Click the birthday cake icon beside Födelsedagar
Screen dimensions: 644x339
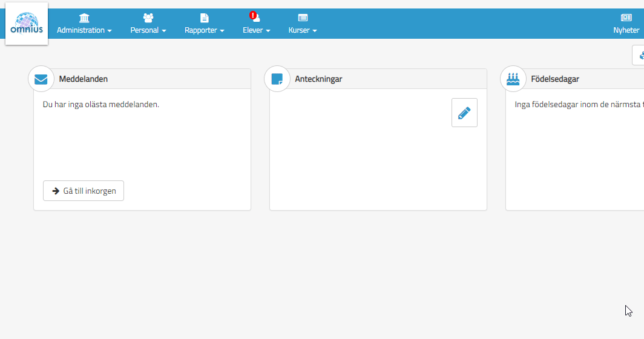[x=513, y=79]
